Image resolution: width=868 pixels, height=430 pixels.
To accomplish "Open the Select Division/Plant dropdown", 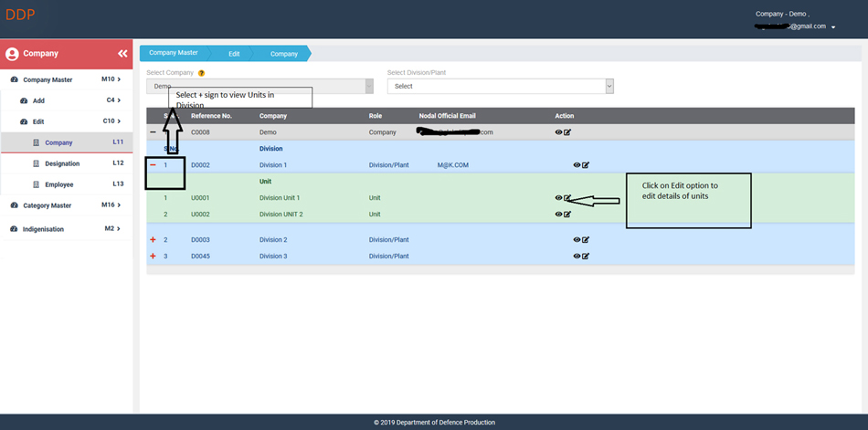I will click(500, 86).
